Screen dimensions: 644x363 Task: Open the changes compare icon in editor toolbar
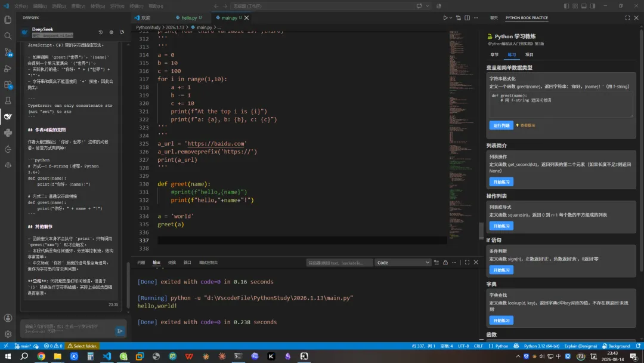pos(459,18)
